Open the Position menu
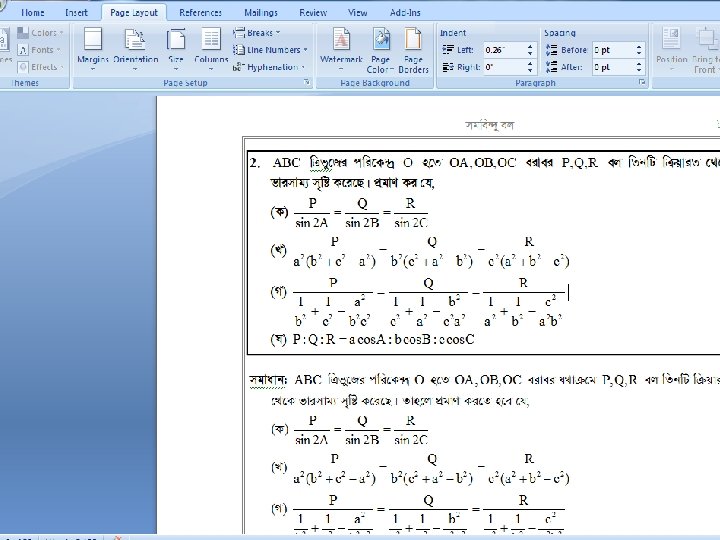 coord(671,50)
